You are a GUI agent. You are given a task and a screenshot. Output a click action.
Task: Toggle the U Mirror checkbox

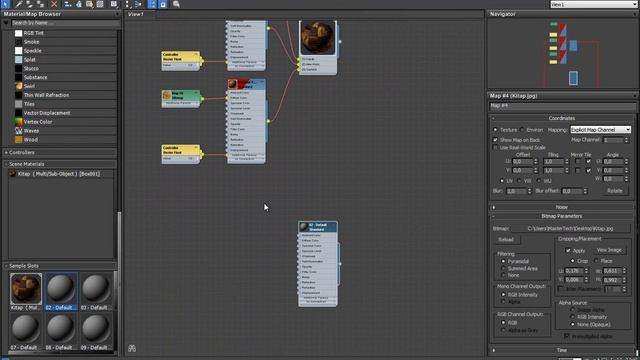point(578,162)
